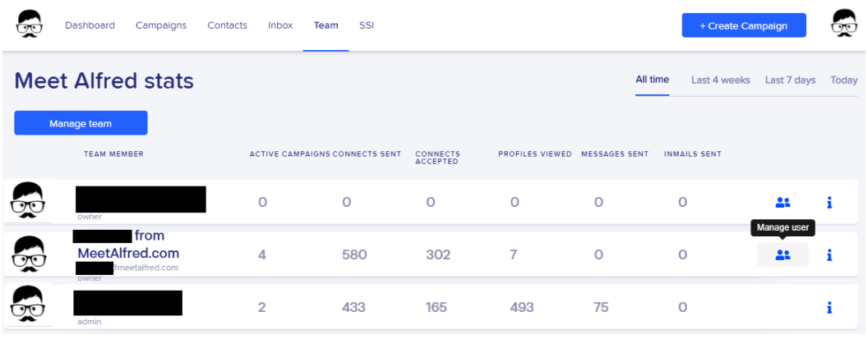The image size is (868, 339).
Task: Switch to Last 4 weeks tab
Action: pos(720,80)
